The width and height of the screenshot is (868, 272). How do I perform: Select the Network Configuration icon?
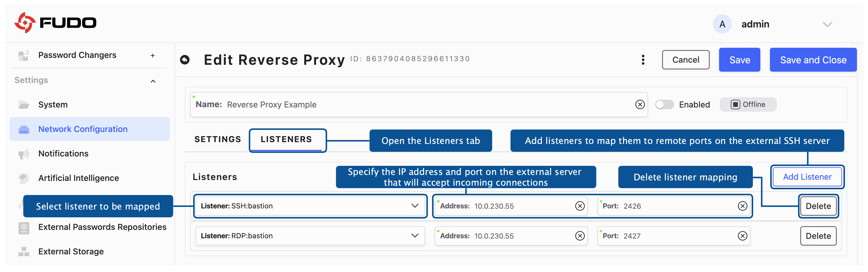pos(24,129)
